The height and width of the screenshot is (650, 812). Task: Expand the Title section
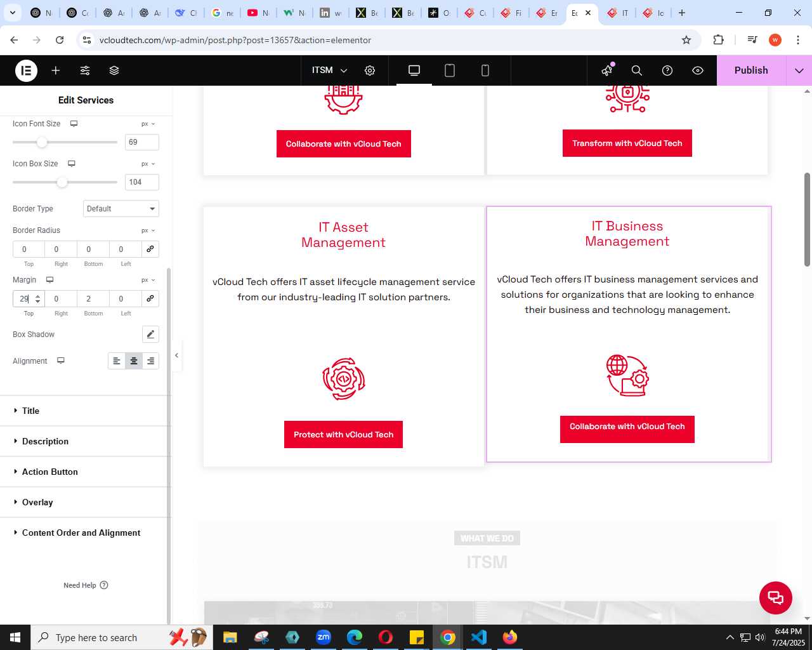[86, 411]
